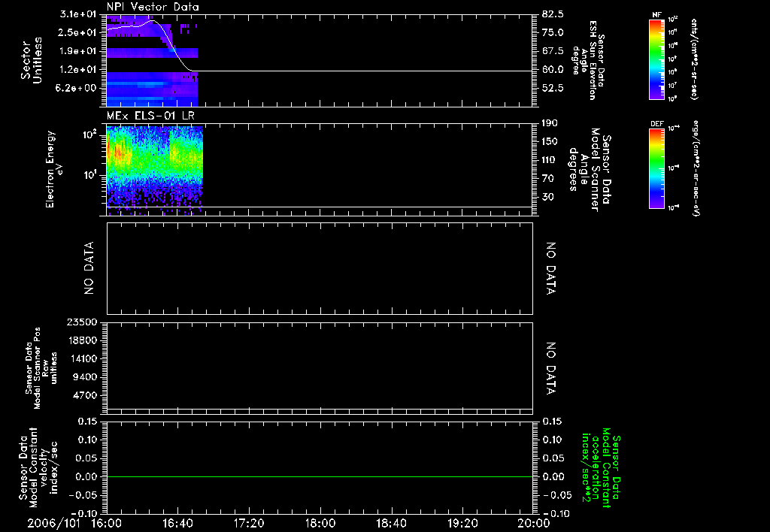
Task: Click the "NO DATA" label beside the scanner position panel
Action: click(x=551, y=369)
